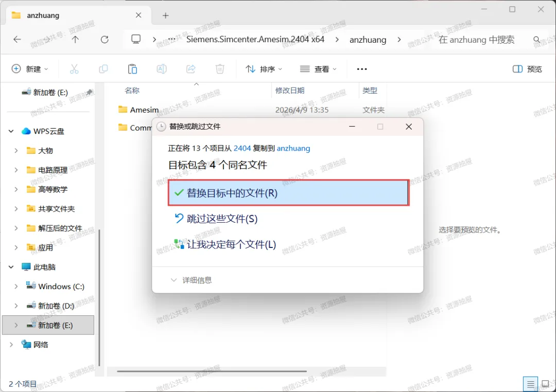Switch to large thumbnails view icon
Screen dimensions: 556x392
point(545,384)
